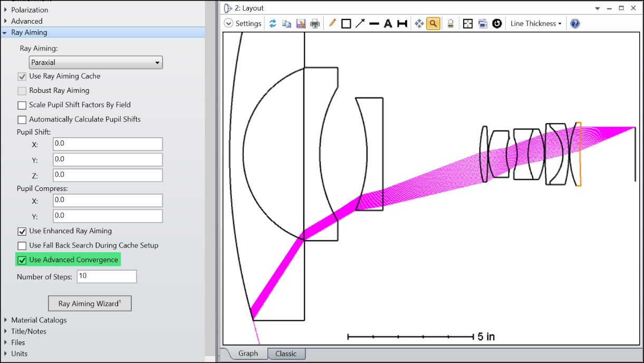Click the Pupil Shift X field

pos(108,144)
